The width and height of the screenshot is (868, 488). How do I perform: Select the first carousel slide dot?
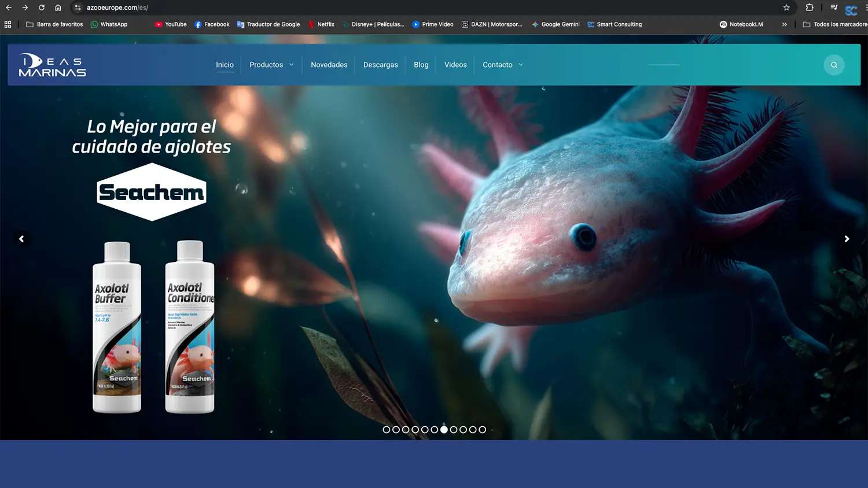pyautogui.click(x=387, y=430)
